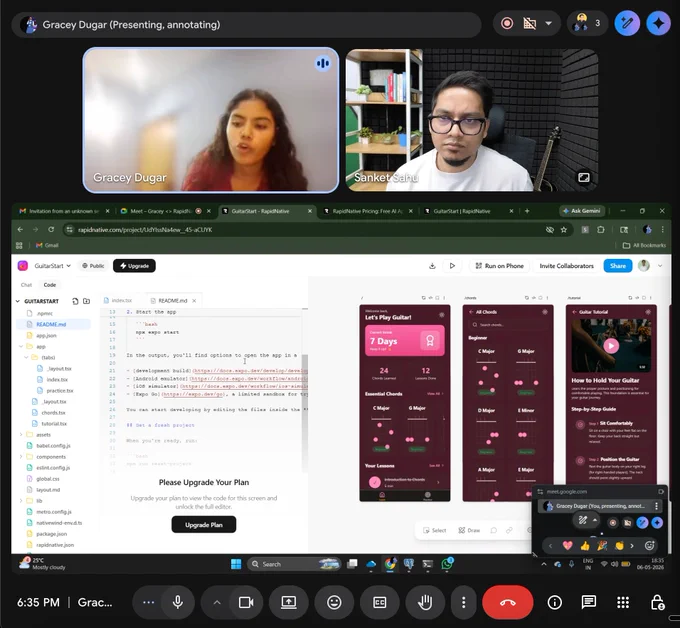Screen dimensions: 680x628
Task: Click the annotate pen icon in Meet header
Action: coord(627,23)
